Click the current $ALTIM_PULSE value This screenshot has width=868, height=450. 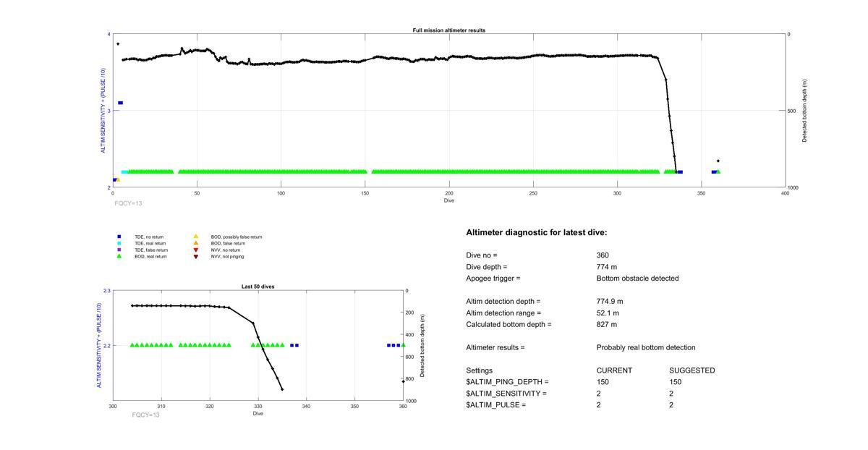(x=598, y=405)
